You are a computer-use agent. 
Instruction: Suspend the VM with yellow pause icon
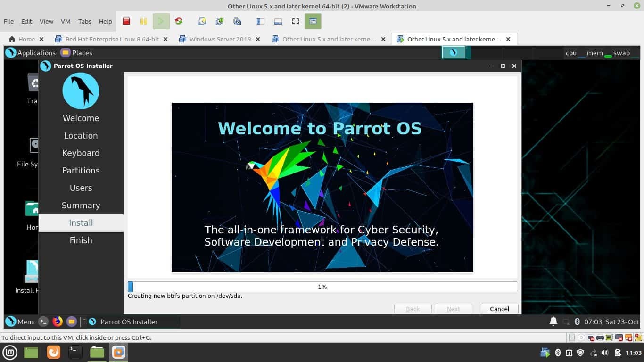point(144,21)
